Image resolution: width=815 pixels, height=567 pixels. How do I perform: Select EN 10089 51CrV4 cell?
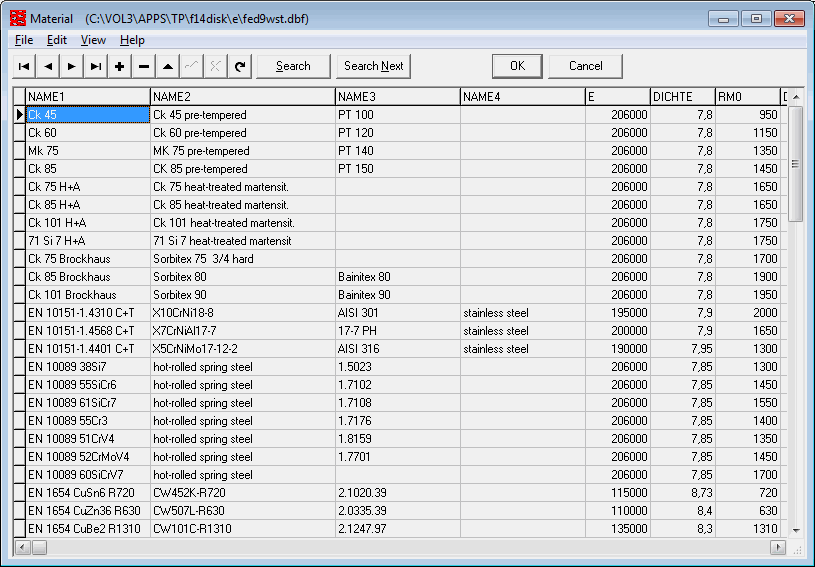click(88, 439)
